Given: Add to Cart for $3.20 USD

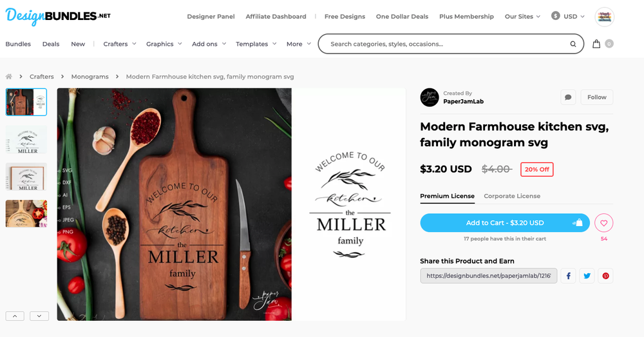Looking at the screenshot, I should click(505, 223).
